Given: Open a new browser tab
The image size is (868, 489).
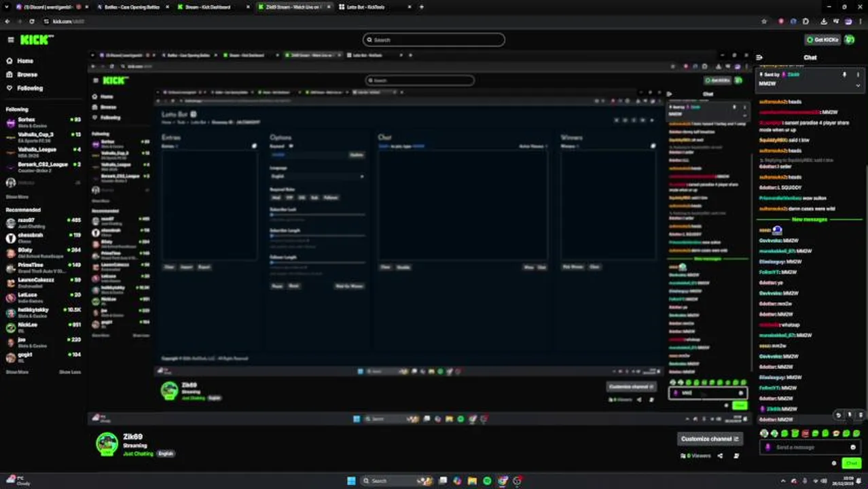Looking at the screenshot, I should point(421,7).
